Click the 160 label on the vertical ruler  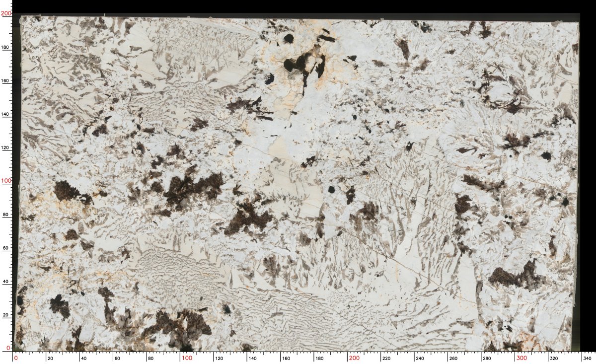5,81
